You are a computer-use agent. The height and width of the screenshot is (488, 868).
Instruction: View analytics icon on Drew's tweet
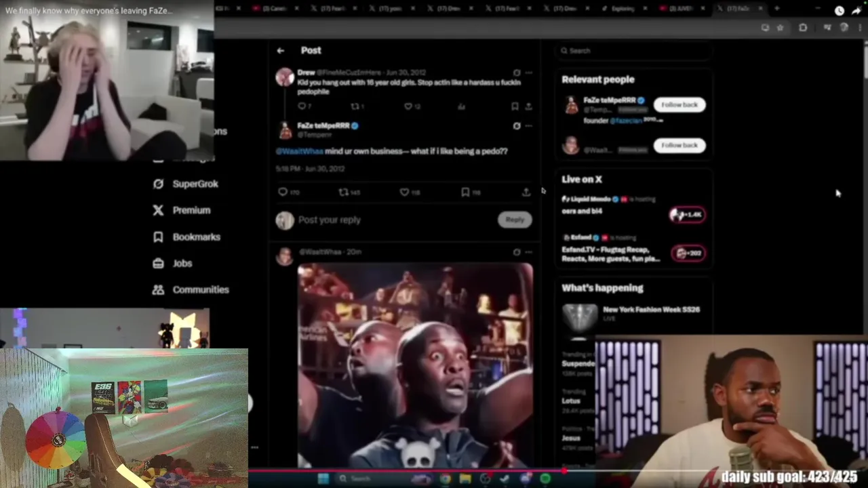(462, 106)
